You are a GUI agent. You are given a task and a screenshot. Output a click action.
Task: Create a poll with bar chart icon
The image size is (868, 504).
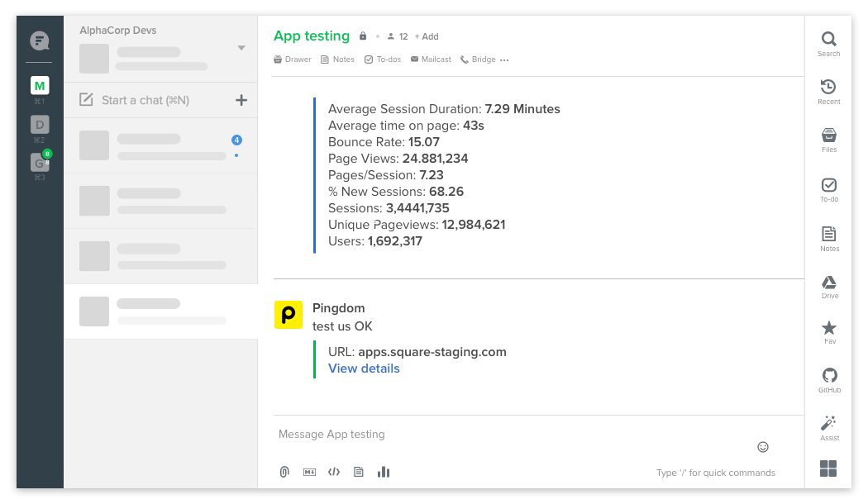click(x=384, y=472)
